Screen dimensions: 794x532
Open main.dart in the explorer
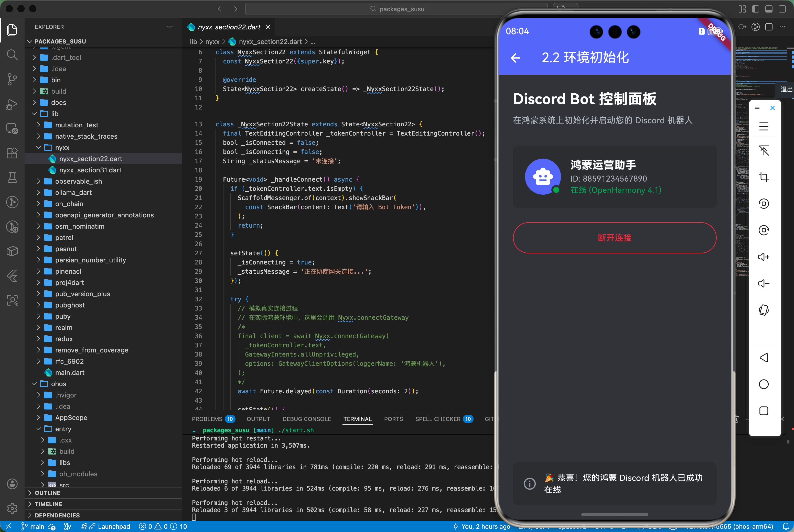pyautogui.click(x=103, y=373)
